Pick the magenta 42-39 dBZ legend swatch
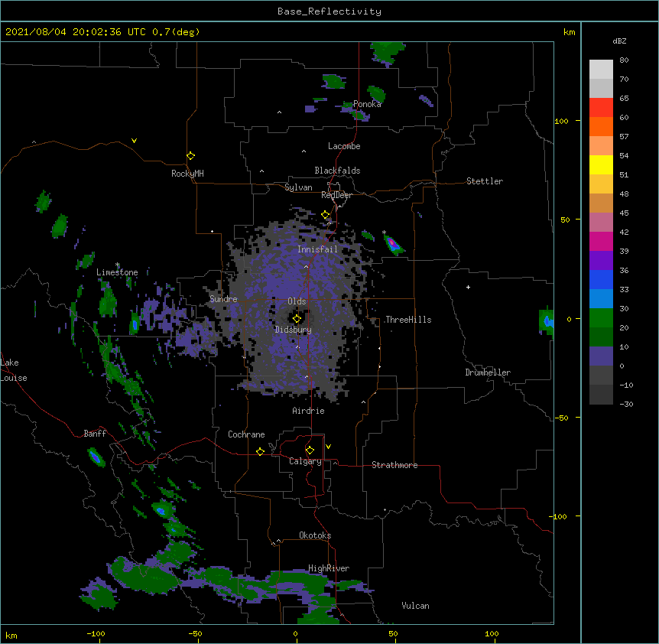 click(601, 241)
